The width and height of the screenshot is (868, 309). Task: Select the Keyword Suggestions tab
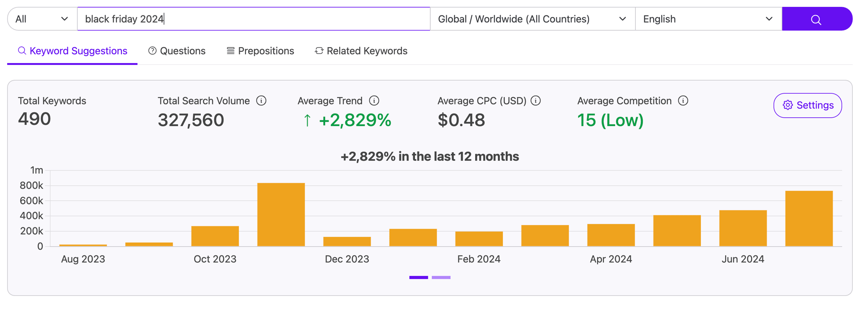coord(72,51)
